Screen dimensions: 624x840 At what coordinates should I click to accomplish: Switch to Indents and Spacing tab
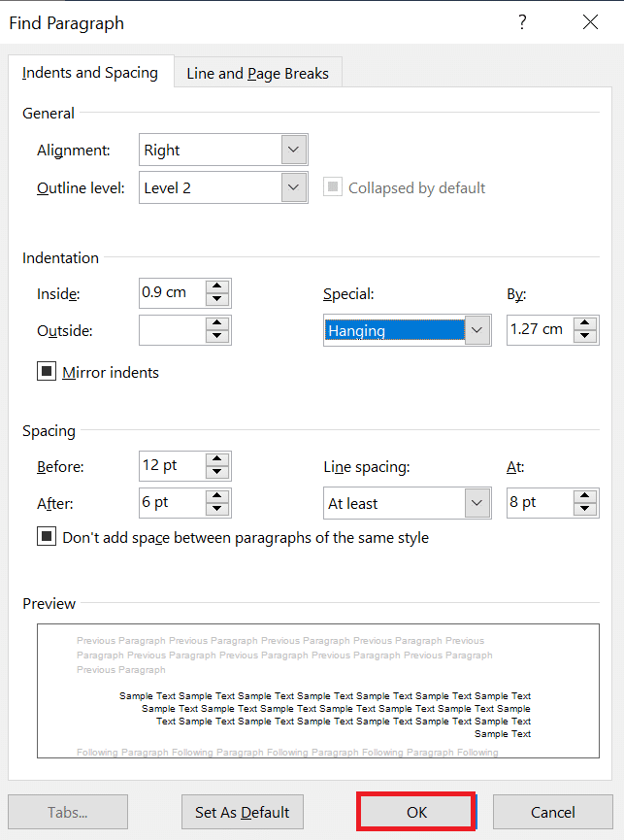point(90,72)
